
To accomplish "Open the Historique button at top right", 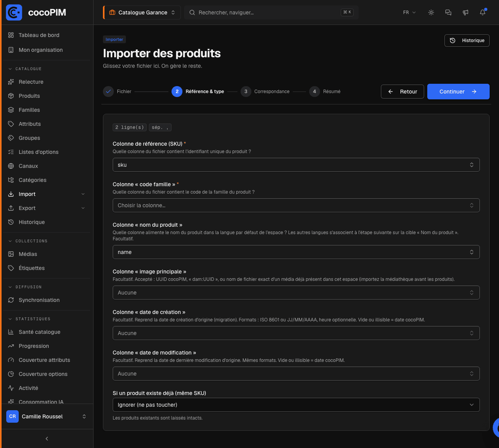I will 467,41.
